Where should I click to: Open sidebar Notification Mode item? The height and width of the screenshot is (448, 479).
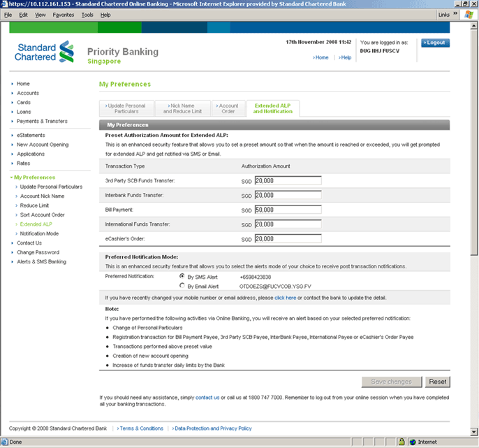(39, 233)
